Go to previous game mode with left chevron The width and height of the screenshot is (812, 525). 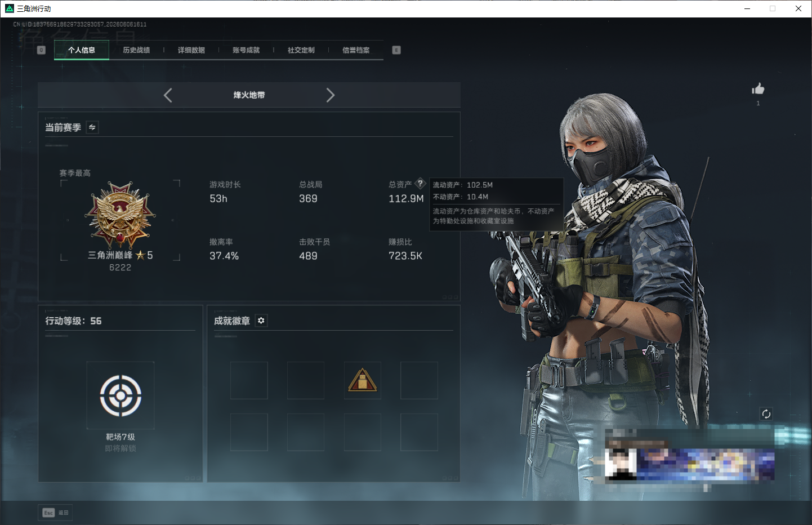(x=168, y=95)
